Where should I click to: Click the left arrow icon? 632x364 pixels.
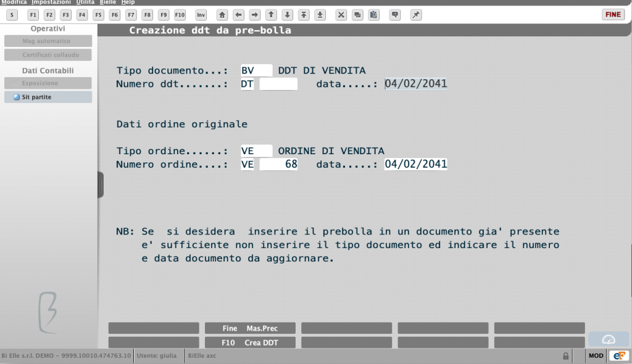pyautogui.click(x=239, y=15)
